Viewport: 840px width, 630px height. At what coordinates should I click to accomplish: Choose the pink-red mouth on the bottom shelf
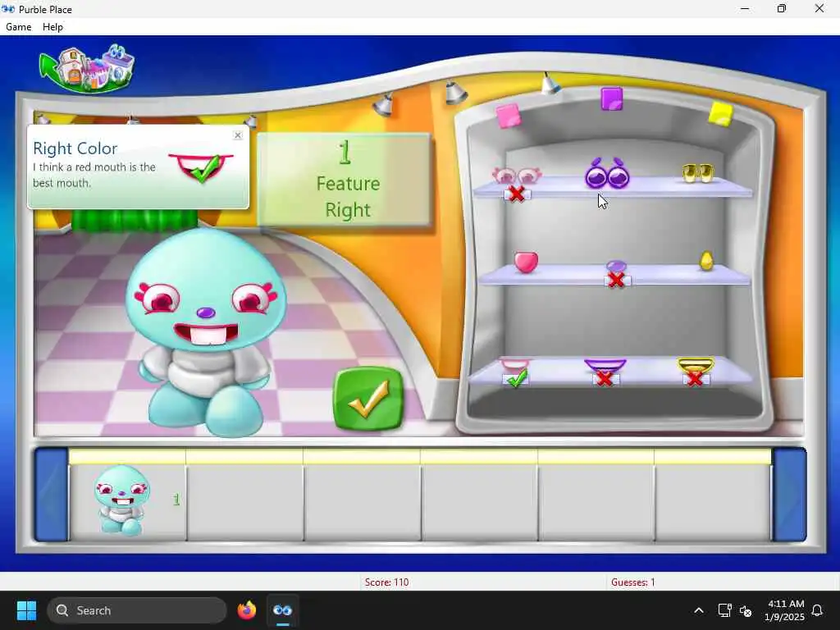pyautogui.click(x=515, y=365)
